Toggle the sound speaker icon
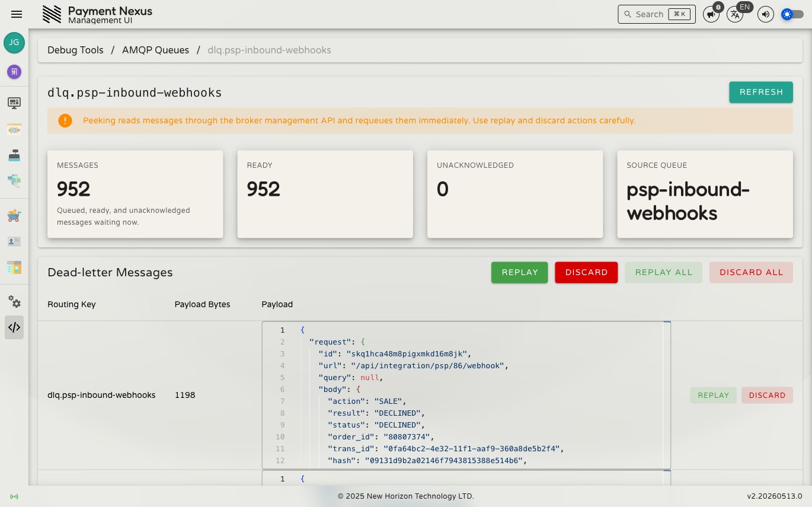The width and height of the screenshot is (812, 507). (x=766, y=14)
